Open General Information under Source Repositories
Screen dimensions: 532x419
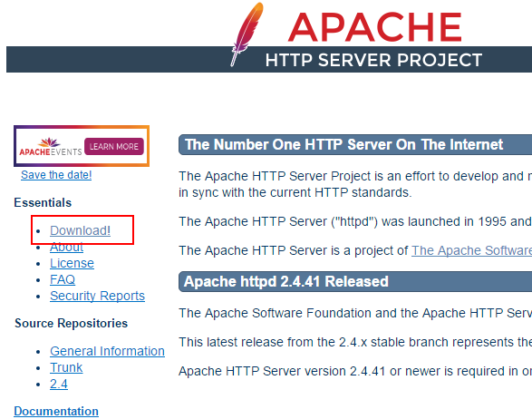(x=107, y=351)
